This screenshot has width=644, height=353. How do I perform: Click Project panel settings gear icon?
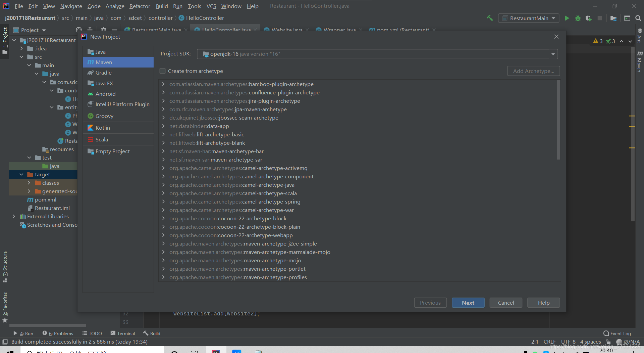click(x=103, y=30)
